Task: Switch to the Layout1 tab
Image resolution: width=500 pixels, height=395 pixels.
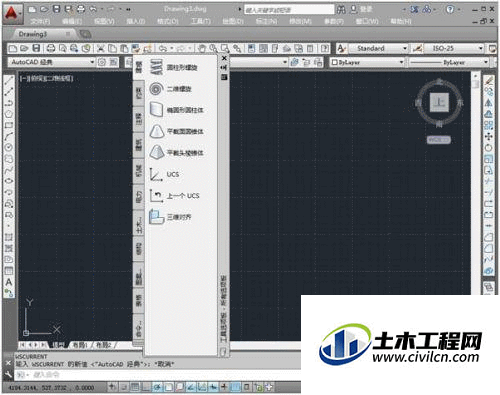Action: coord(80,345)
